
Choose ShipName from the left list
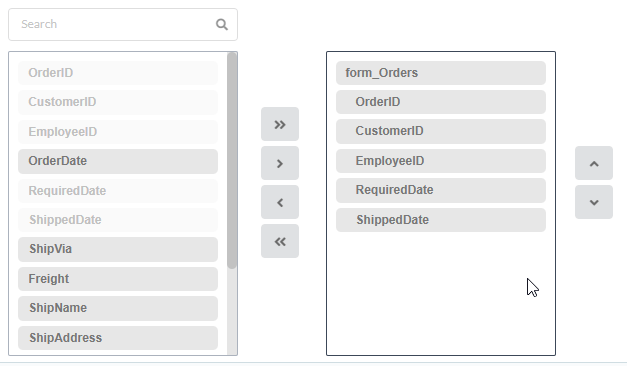click(x=118, y=308)
